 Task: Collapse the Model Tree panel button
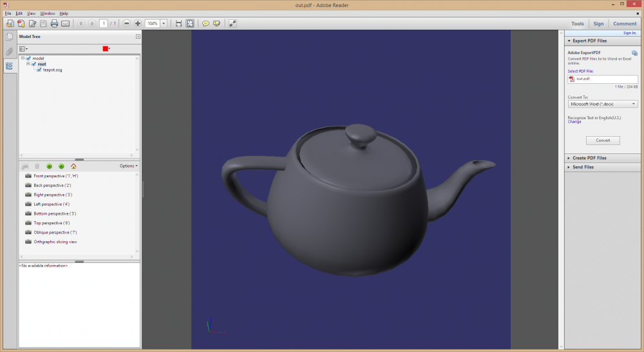coord(138,37)
